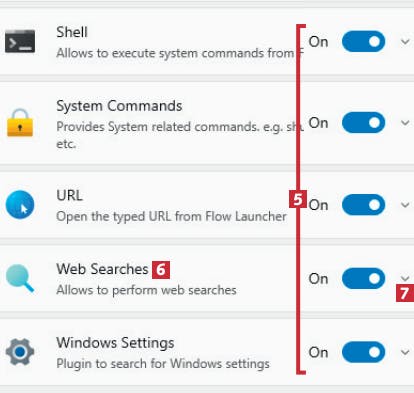Expand the Shell plugin options chevron
The width and height of the screenshot is (414, 393).
click(x=405, y=42)
